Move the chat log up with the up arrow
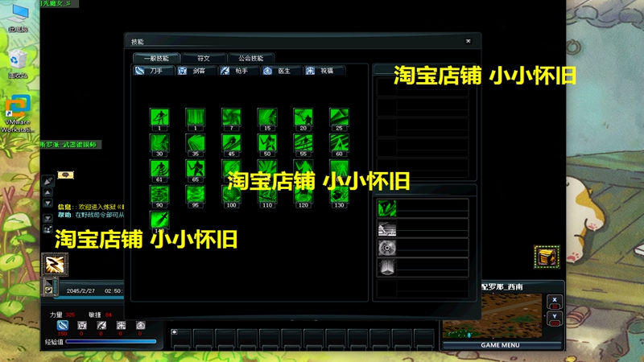Screen dimensions: 644x362 tap(47, 192)
